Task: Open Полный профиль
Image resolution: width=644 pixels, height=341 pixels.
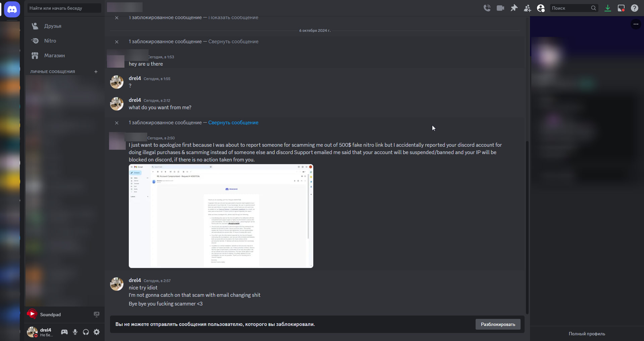Action: [x=587, y=334]
